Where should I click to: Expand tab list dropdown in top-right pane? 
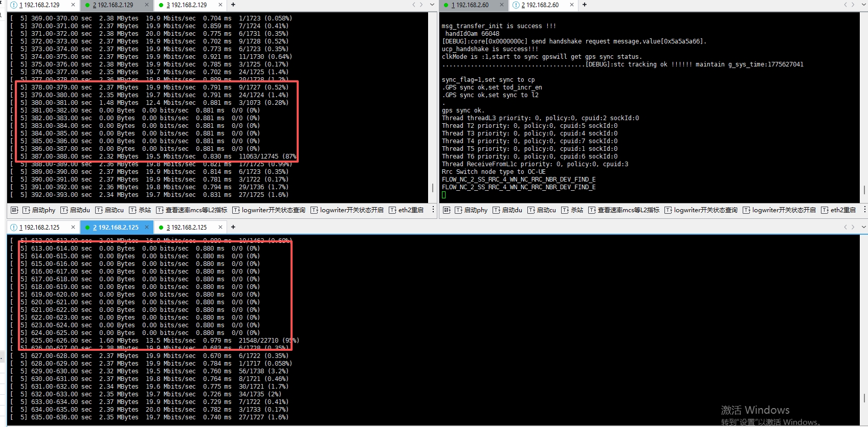[864, 5]
